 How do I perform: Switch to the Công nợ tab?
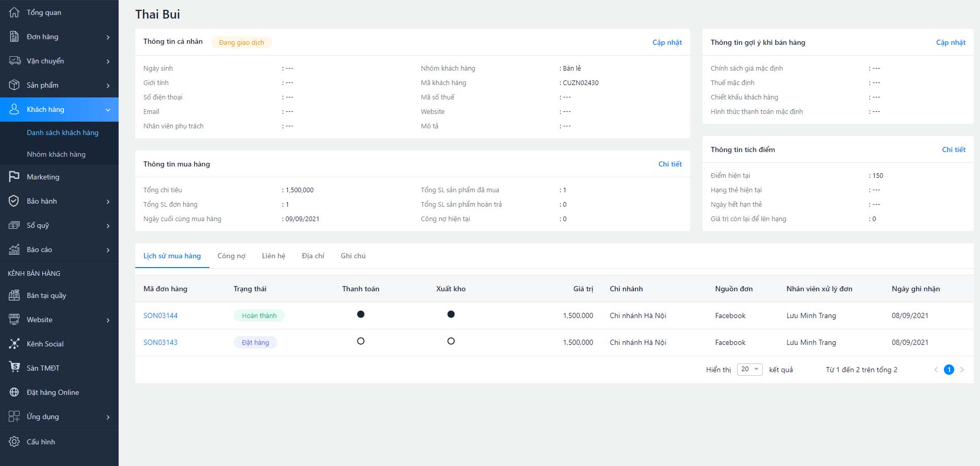coord(231,256)
